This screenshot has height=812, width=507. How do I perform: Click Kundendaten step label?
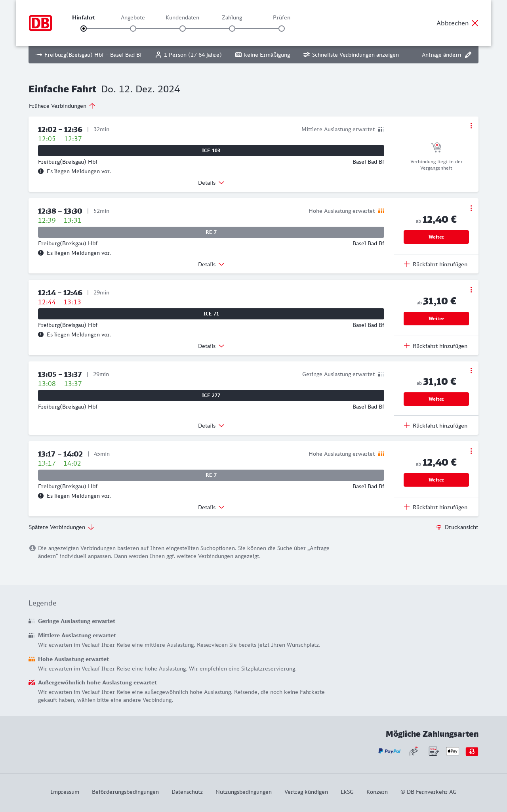pyautogui.click(x=182, y=17)
